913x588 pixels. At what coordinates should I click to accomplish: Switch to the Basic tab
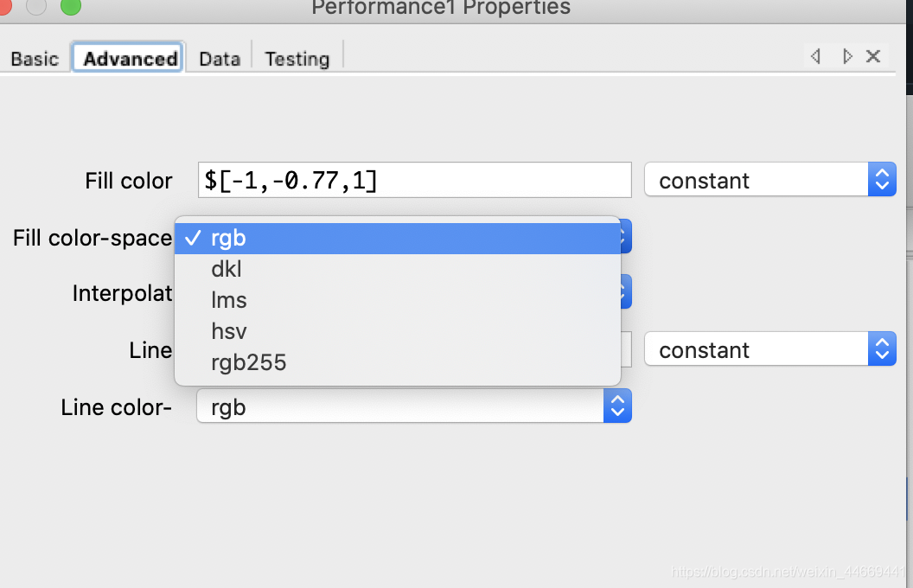35,59
